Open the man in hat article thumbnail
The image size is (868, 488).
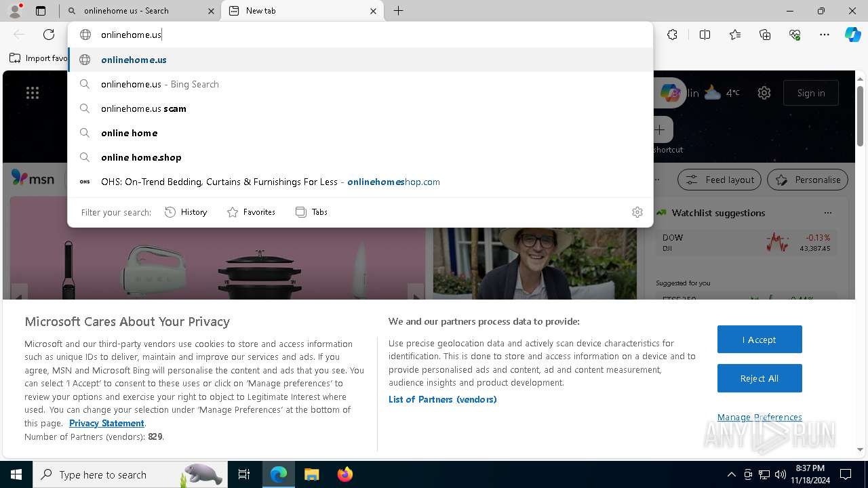[x=535, y=263]
